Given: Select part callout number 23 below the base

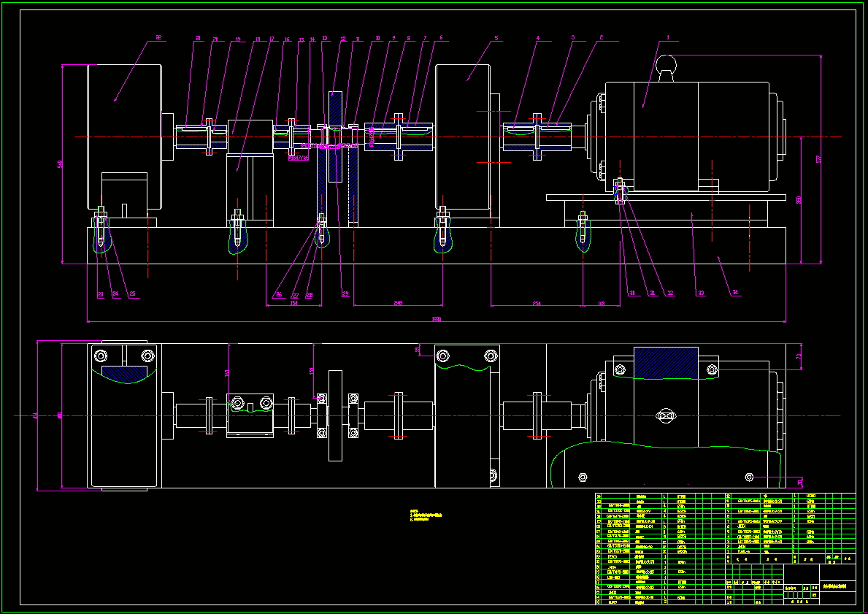Looking at the screenshot, I should [100, 295].
